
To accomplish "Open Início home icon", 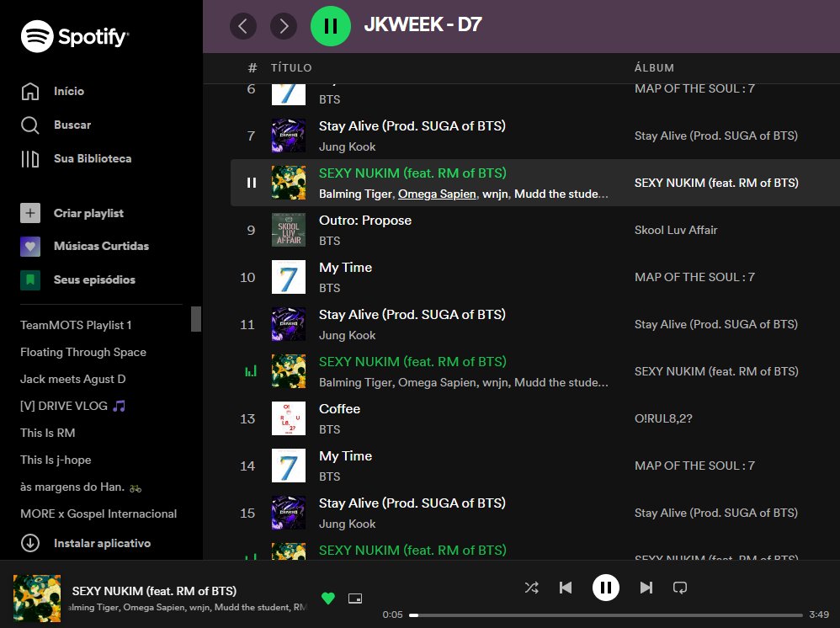I will pyautogui.click(x=30, y=91).
